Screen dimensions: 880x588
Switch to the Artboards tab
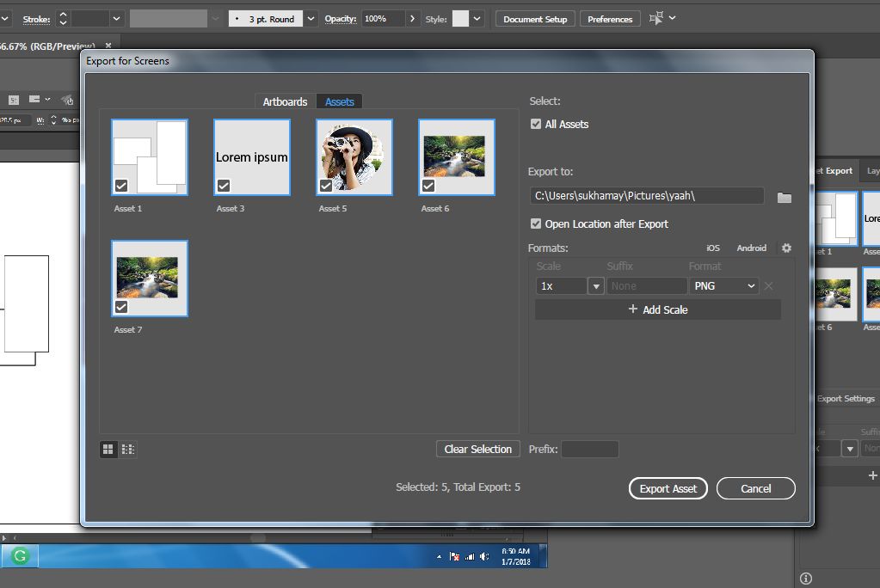[x=285, y=101]
